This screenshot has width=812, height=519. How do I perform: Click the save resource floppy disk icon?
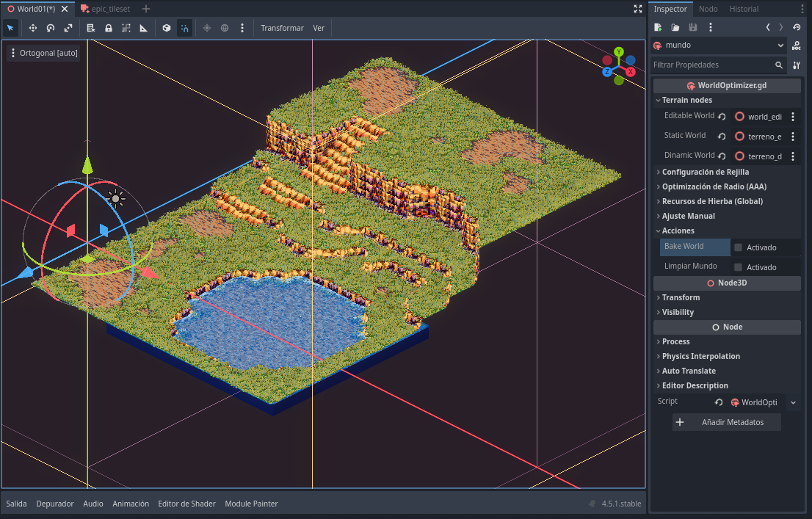(x=693, y=27)
